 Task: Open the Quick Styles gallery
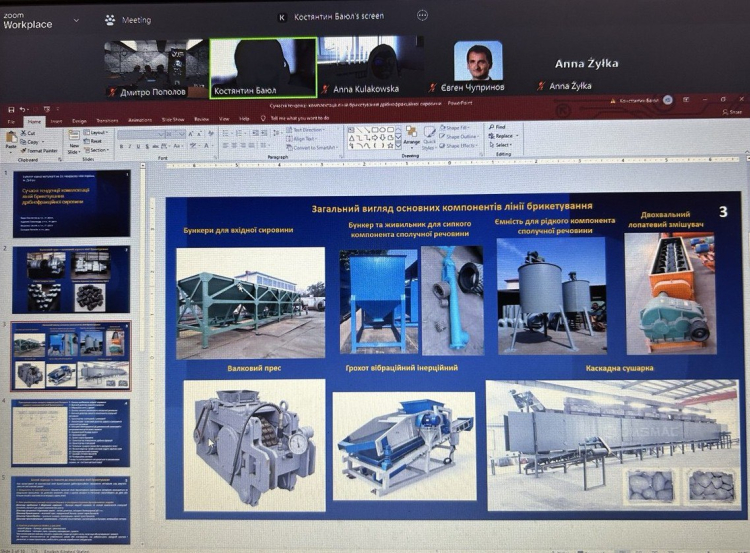(429, 139)
